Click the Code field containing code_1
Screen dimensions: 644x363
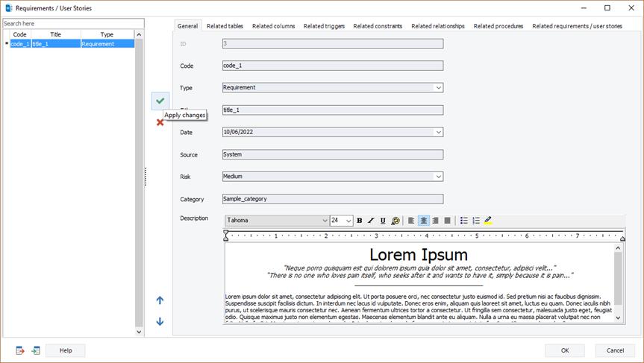[x=333, y=66]
